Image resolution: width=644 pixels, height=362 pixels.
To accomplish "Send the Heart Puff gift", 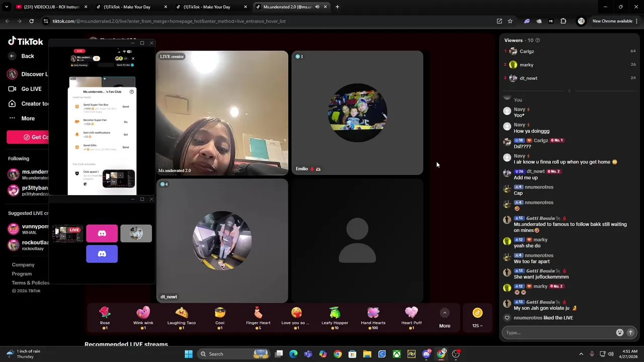I will (x=412, y=318).
